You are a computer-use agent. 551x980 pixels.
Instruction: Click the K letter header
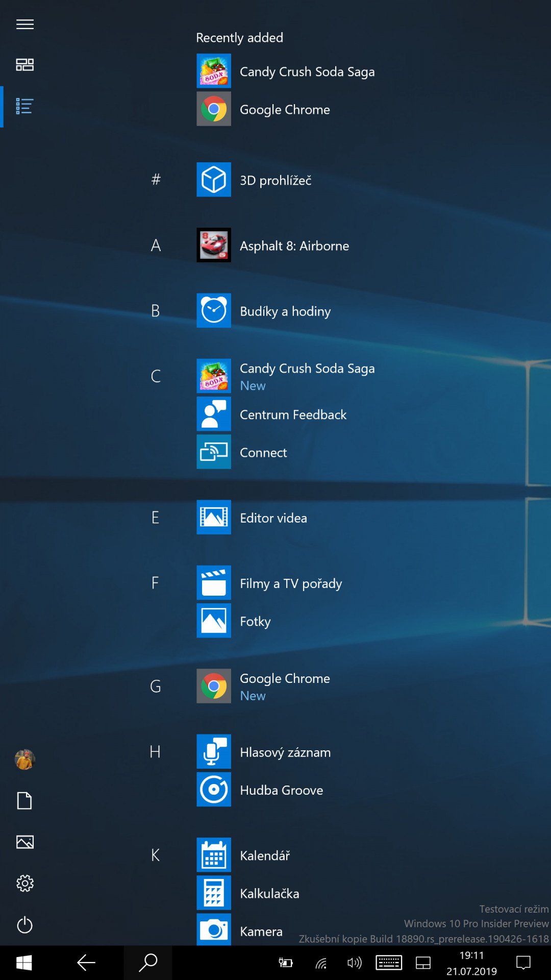point(156,855)
